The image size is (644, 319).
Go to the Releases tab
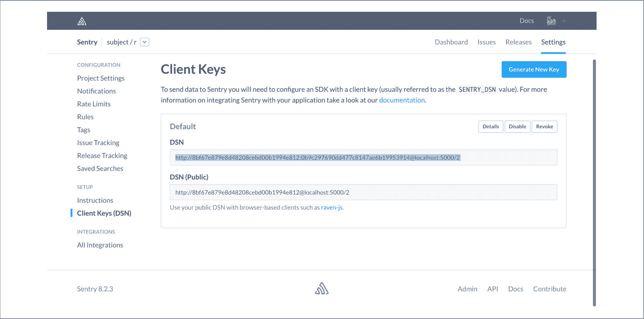pos(518,42)
